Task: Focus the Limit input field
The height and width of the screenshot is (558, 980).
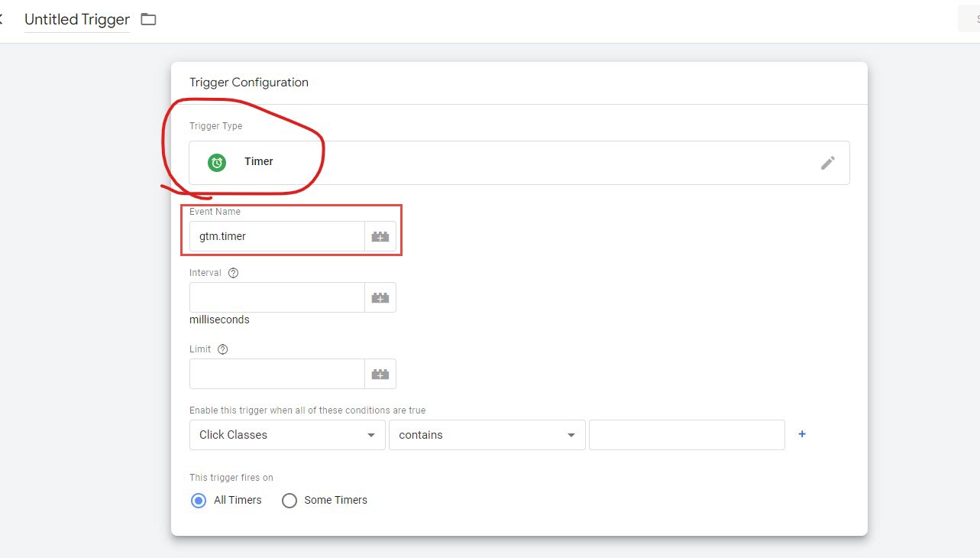Action: 277,375
